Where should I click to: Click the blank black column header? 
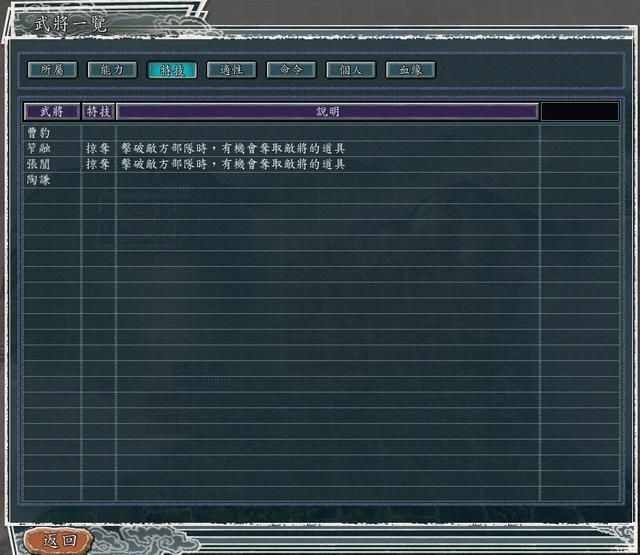(x=579, y=111)
